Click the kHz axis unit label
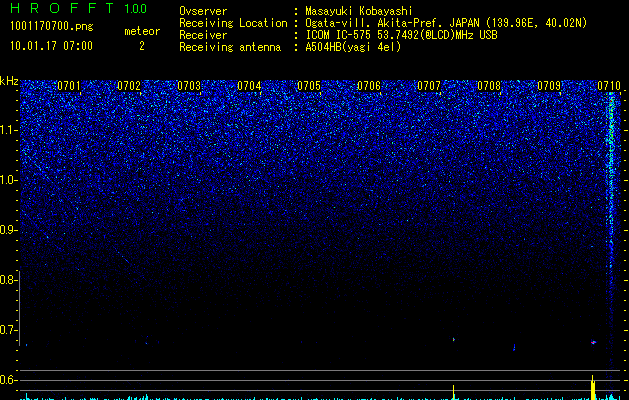This screenshot has height=400, width=629. pos(9,81)
